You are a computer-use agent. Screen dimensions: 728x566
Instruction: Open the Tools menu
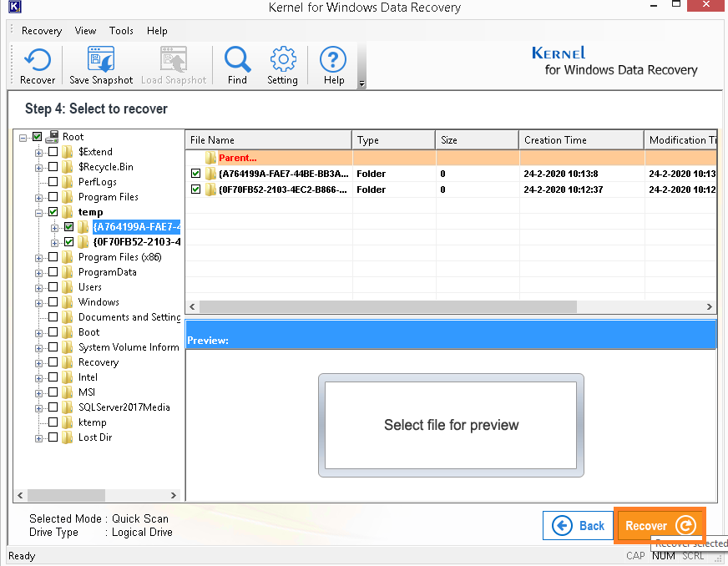[121, 31]
